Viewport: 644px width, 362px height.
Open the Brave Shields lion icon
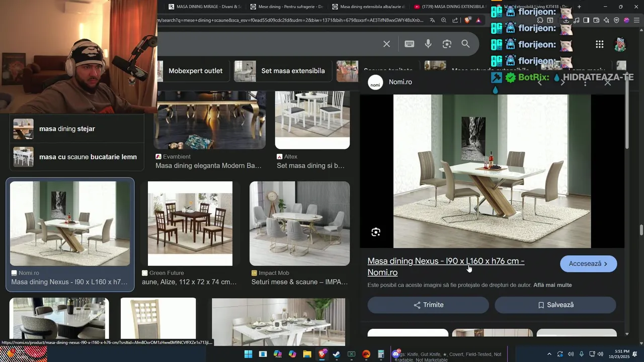pos(468,20)
